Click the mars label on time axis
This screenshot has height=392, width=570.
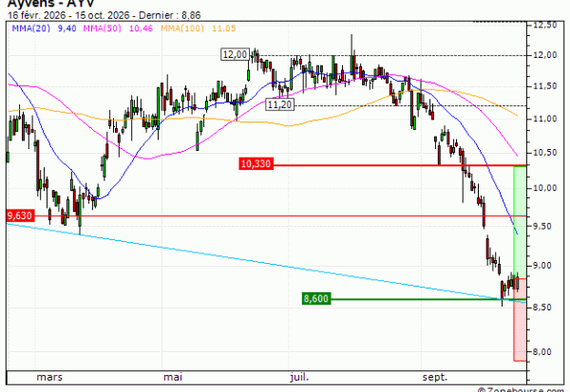click(x=49, y=377)
